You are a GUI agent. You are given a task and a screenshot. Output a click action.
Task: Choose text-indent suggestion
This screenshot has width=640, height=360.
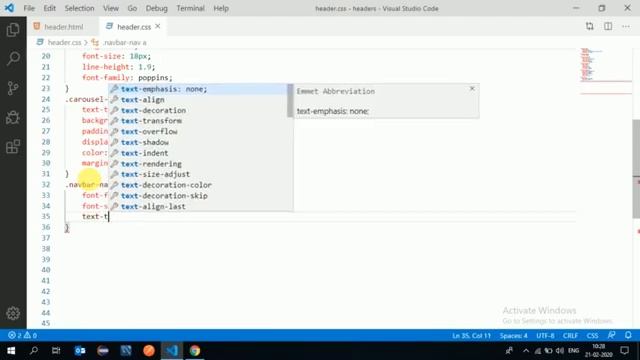(x=198, y=153)
